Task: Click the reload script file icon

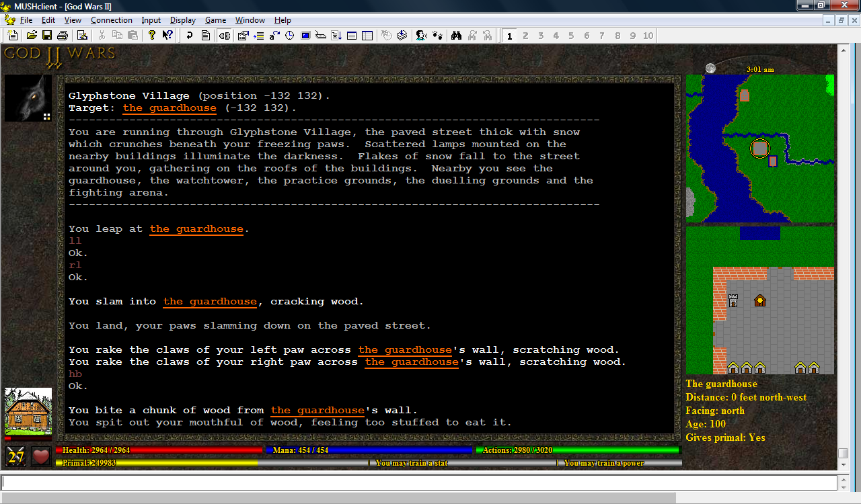Action: (x=402, y=36)
